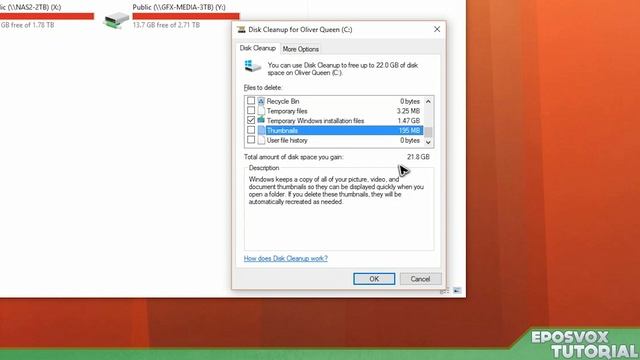Confirm cleanup with the OK button
Viewport: 640px width, 360px height.
point(374,279)
